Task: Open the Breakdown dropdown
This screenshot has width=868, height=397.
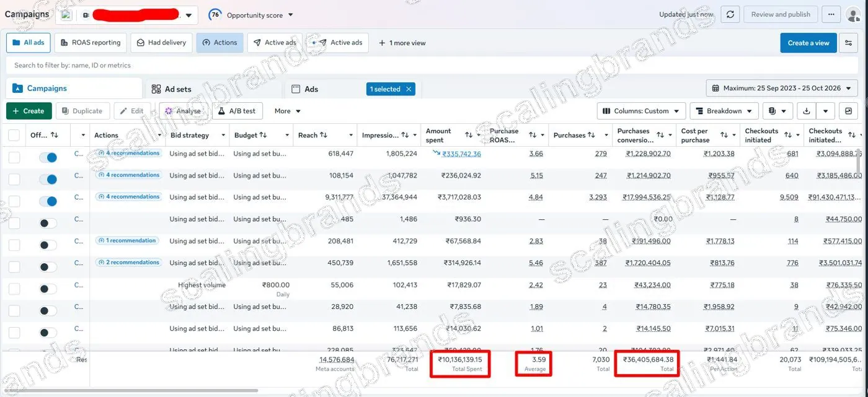Action: click(724, 111)
